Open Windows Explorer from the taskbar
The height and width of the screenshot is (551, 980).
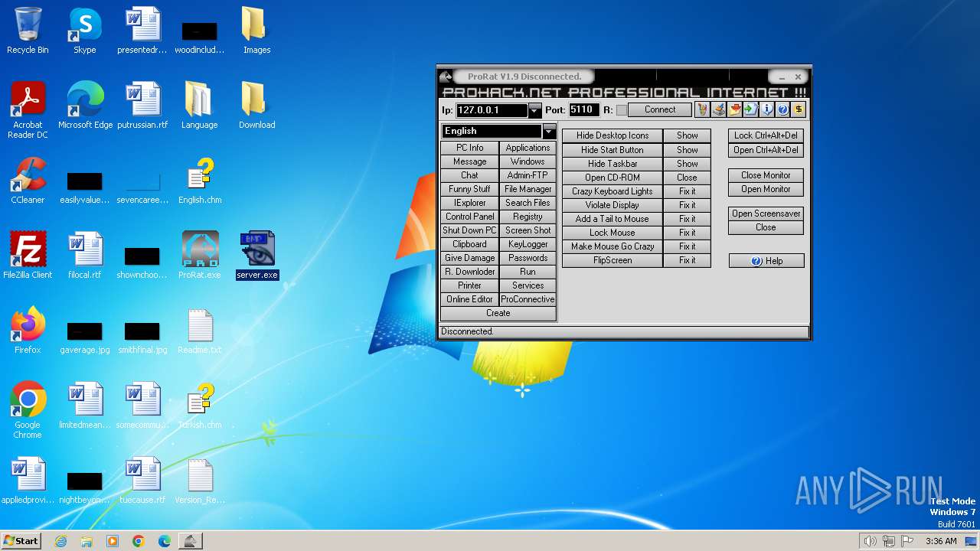click(87, 541)
